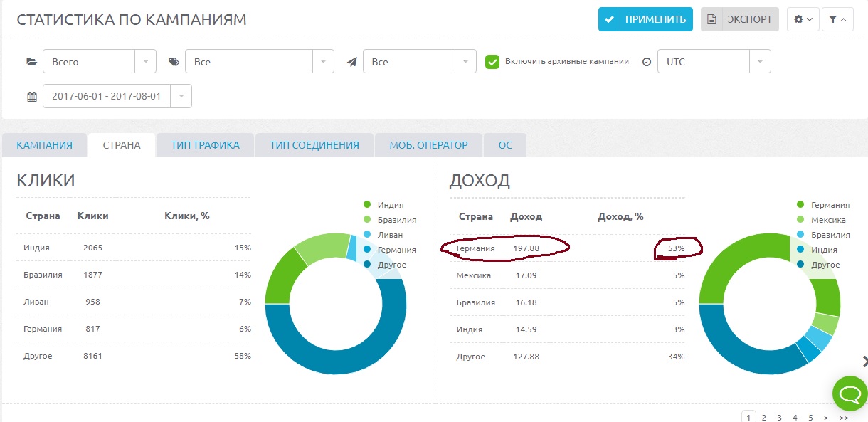Open the date range 2017-06-01 - 2017-08-01 dropdown
The image size is (868, 422).
117,96
